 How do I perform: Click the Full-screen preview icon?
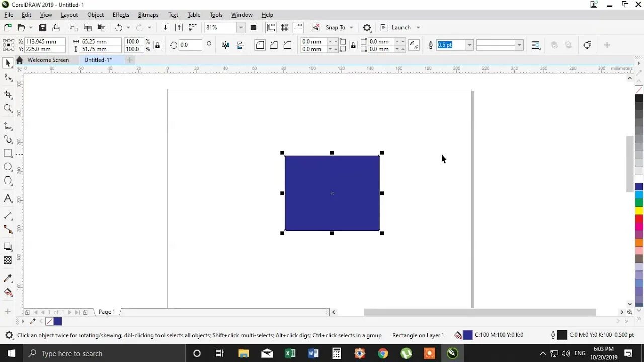click(253, 28)
